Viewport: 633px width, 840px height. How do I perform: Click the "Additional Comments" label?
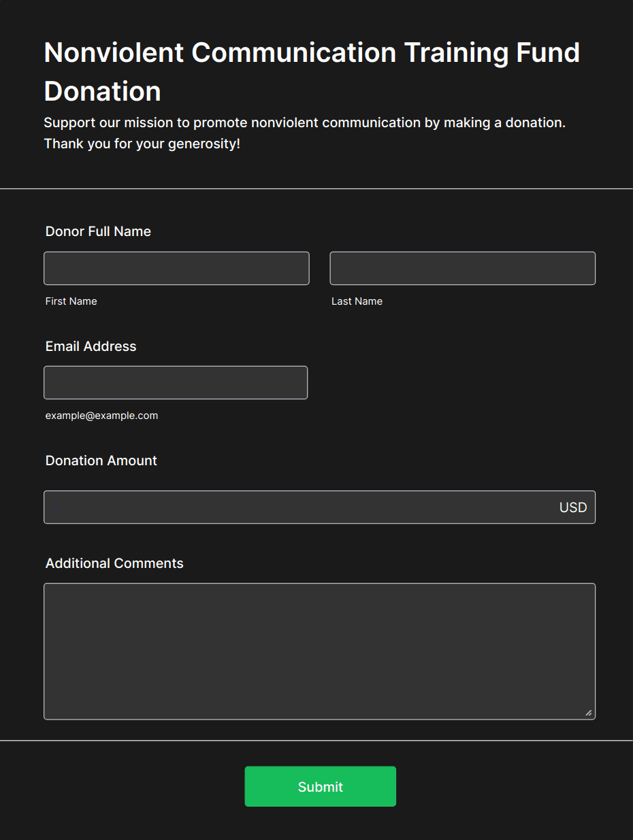(114, 563)
